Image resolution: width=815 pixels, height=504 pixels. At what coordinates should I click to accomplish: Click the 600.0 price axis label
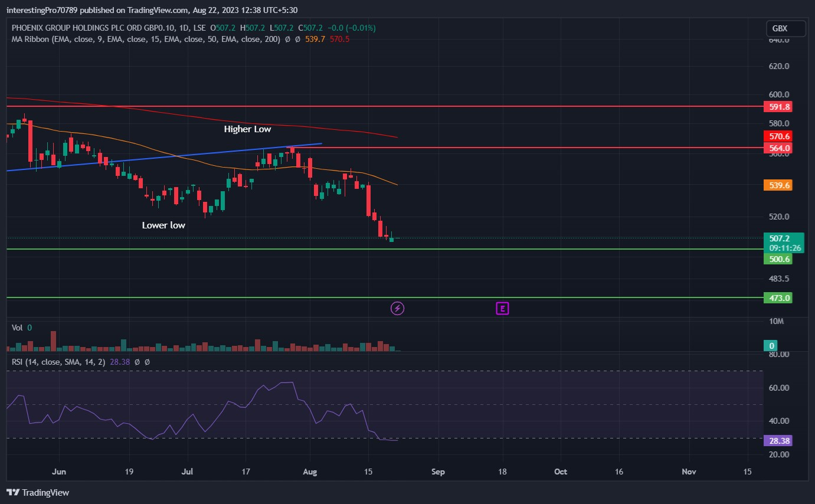point(779,94)
